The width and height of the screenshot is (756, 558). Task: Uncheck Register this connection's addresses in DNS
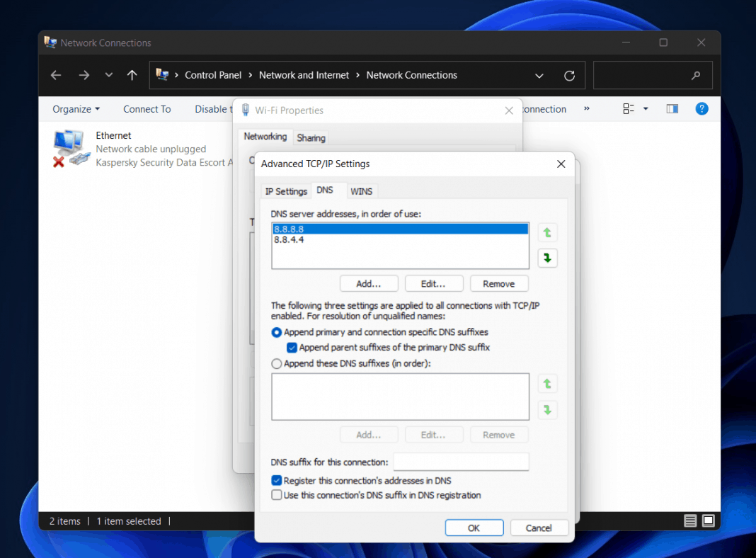click(277, 480)
